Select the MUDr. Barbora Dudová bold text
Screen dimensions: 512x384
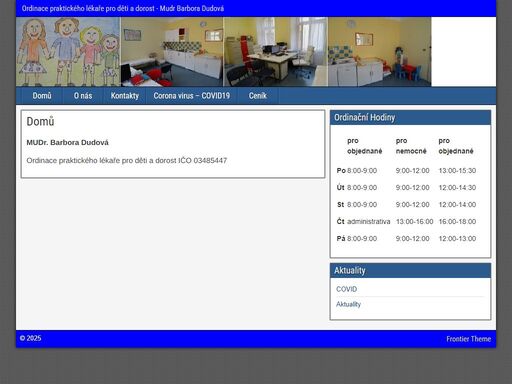click(x=68, y=143)
